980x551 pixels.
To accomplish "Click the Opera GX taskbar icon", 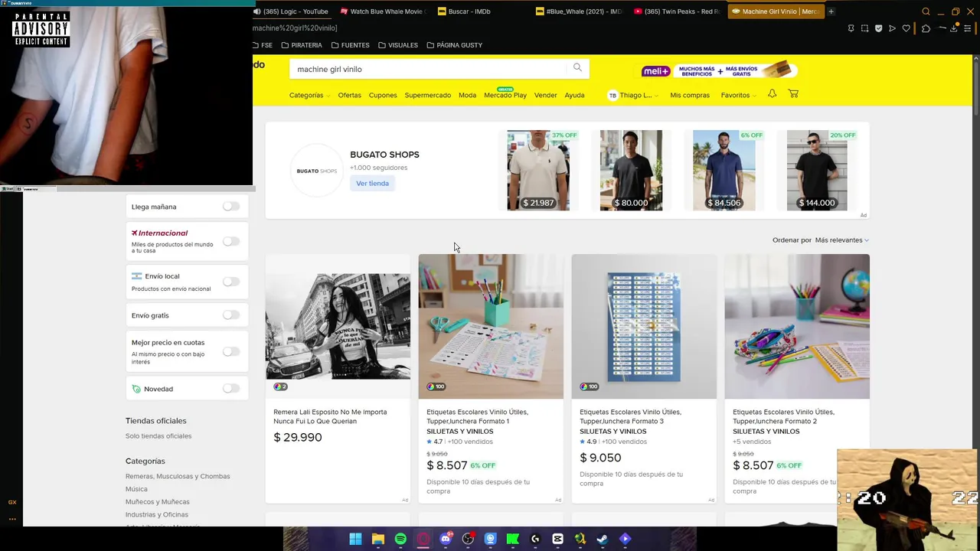I will tap(423, 539).
